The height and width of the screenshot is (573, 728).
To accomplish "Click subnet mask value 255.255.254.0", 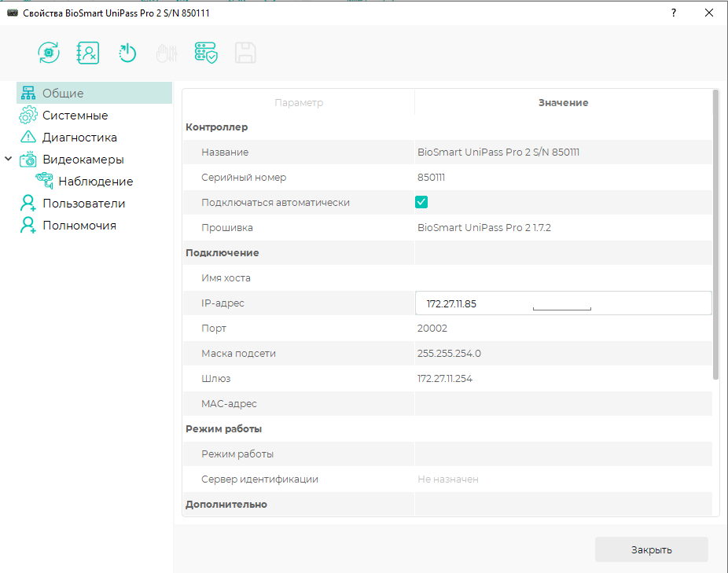I will coord(449,354).
